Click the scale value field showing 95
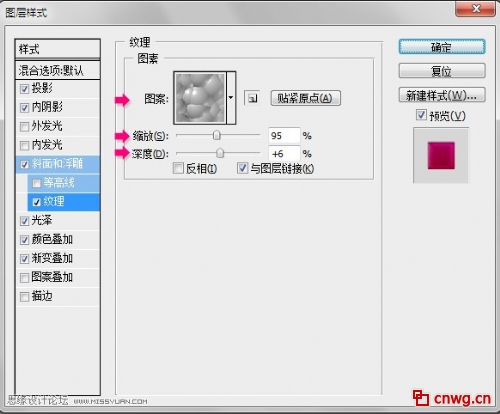 (284, 136)
